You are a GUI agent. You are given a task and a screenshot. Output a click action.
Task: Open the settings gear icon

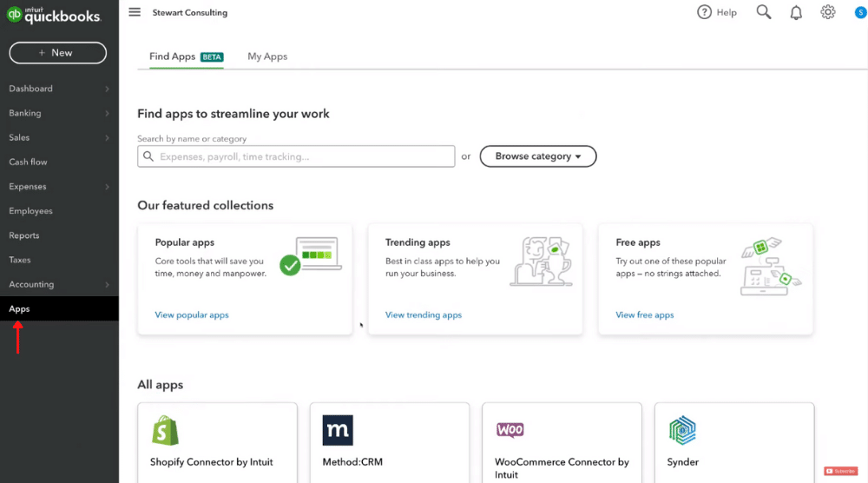click(827, 12)
